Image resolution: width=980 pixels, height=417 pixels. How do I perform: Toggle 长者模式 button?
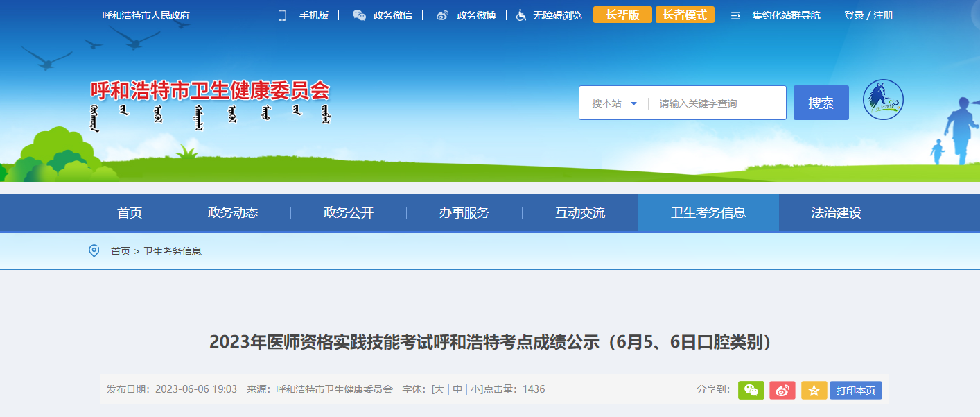[685, 15]
